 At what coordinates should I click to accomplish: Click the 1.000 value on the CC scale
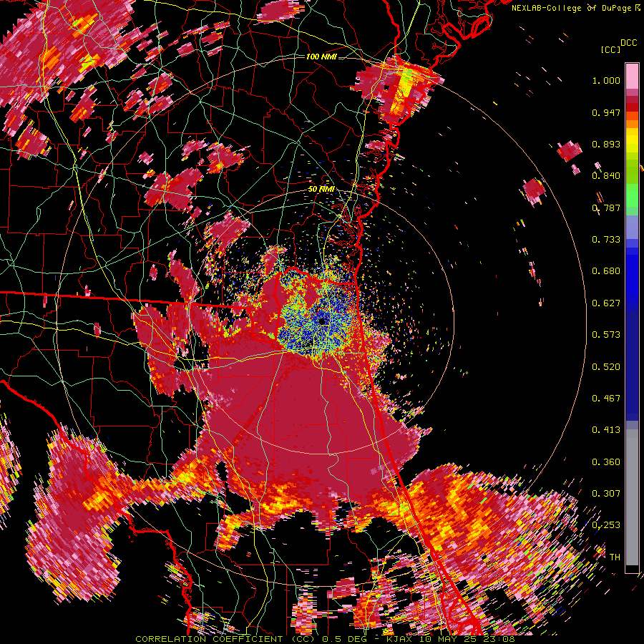(x=606, y=80)
